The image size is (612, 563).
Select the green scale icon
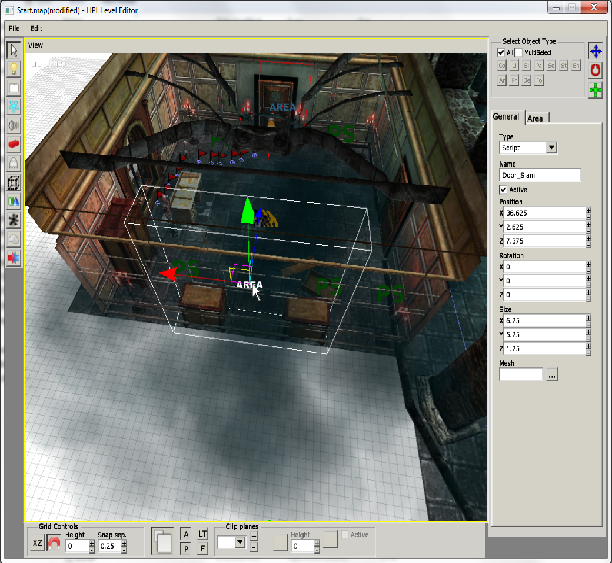pyautogui.click(x=596, y=91)
